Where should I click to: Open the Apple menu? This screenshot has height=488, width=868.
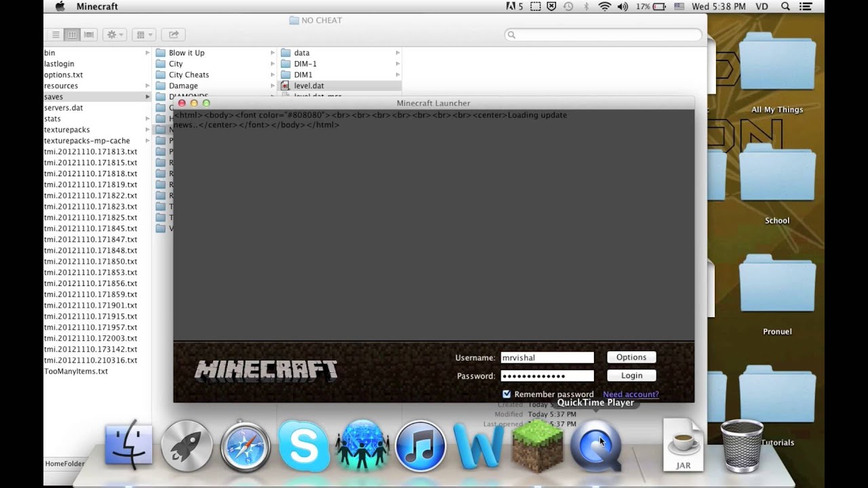click(x=60, y=6)
